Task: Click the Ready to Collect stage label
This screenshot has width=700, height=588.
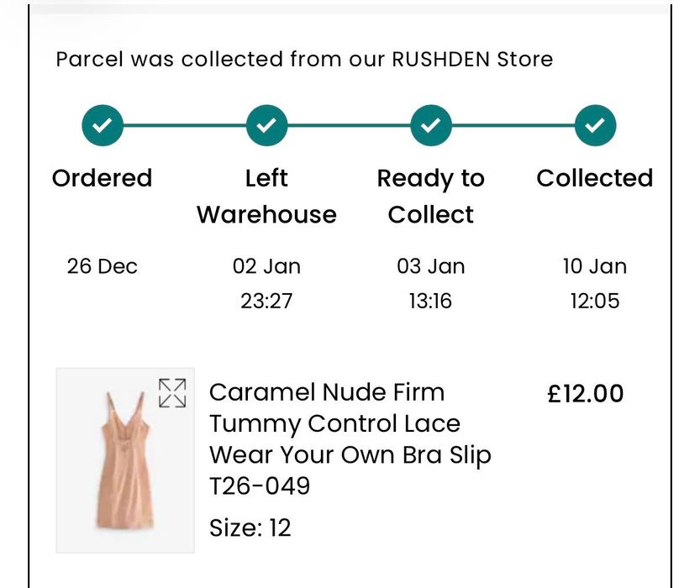Action: coord(430,196)
